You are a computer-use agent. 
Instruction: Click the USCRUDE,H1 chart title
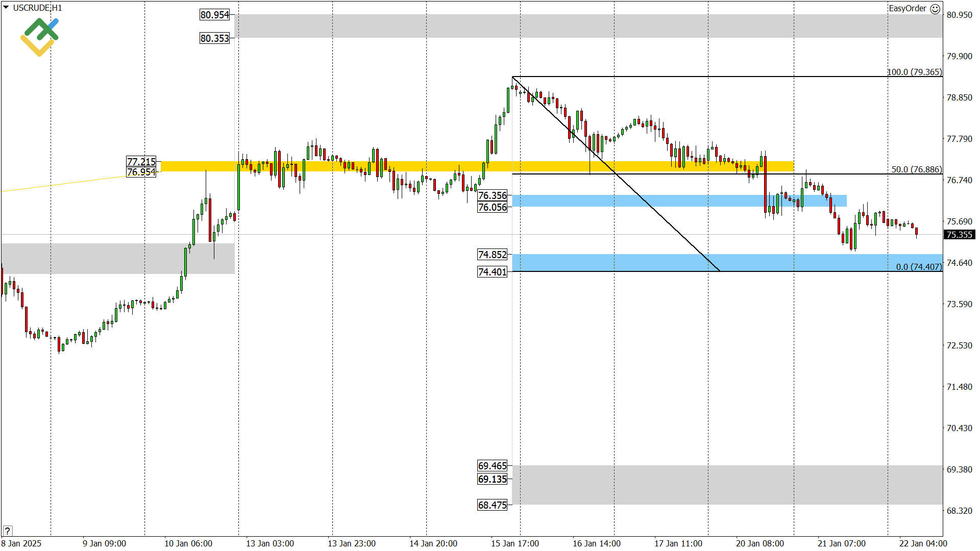pos(37,8)
